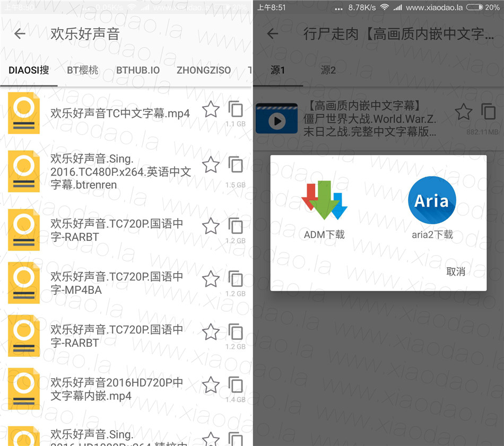Open the BT樱桃 source tab
The width and height of the screenshot is (504, 446).
pos(83,70)
